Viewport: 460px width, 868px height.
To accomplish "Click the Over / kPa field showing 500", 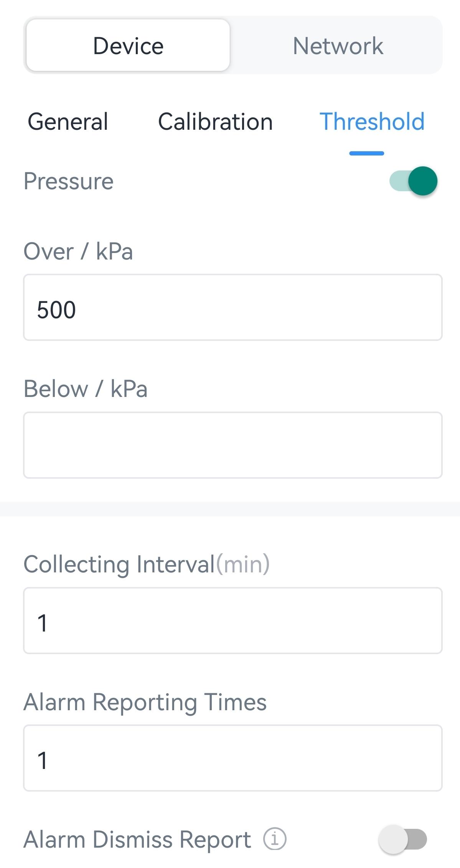I will tap(232, 307).
